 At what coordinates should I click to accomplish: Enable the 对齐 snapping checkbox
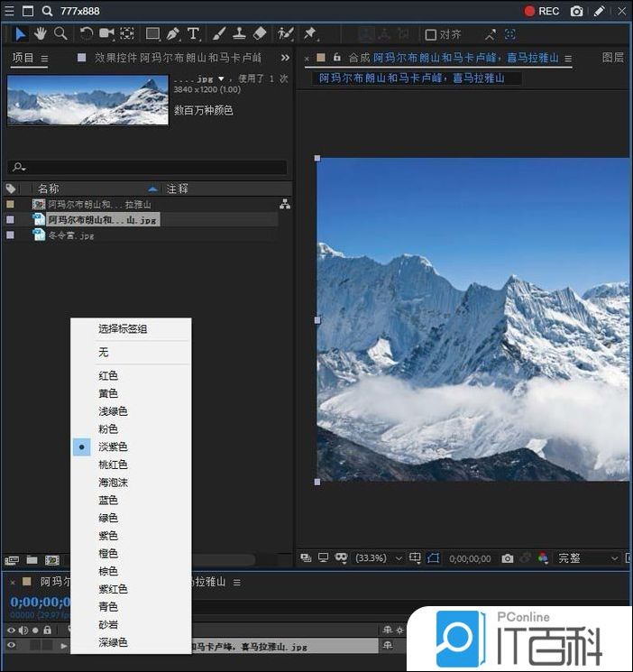430,34
